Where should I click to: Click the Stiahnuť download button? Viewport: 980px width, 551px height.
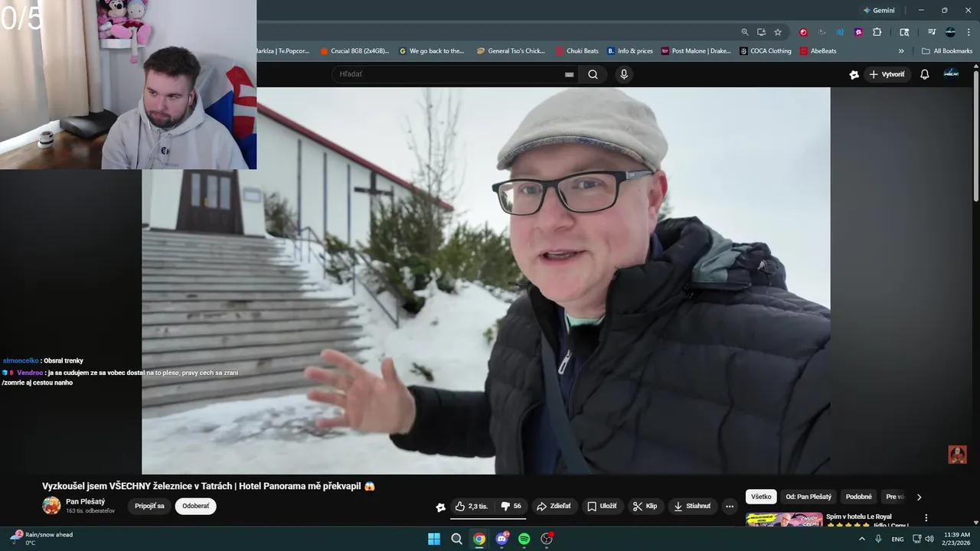pos(692,506)
